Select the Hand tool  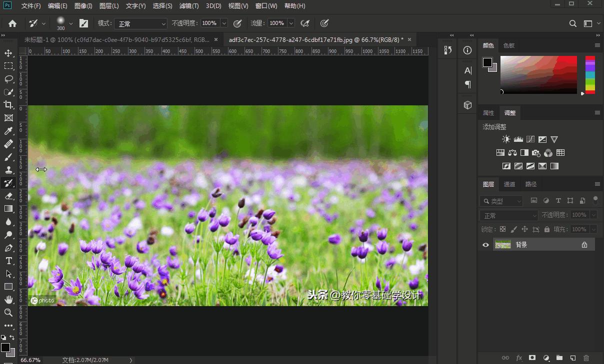click(8, 300)
